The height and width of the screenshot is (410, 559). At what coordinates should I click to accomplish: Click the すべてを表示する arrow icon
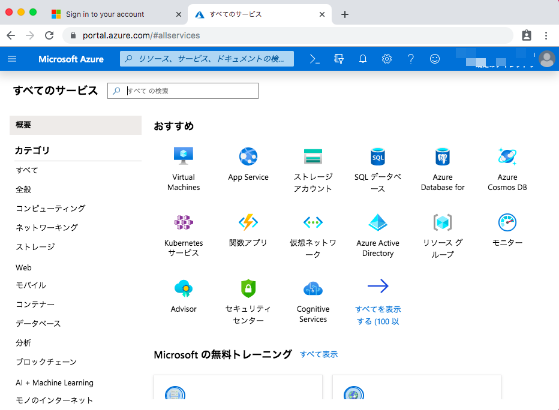coord(378,286)
